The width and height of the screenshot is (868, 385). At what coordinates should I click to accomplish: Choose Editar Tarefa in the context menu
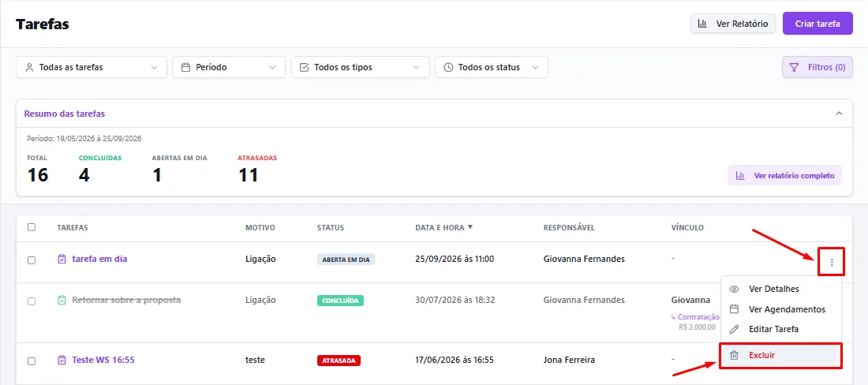pyautogui.click(x=780, y=329)
